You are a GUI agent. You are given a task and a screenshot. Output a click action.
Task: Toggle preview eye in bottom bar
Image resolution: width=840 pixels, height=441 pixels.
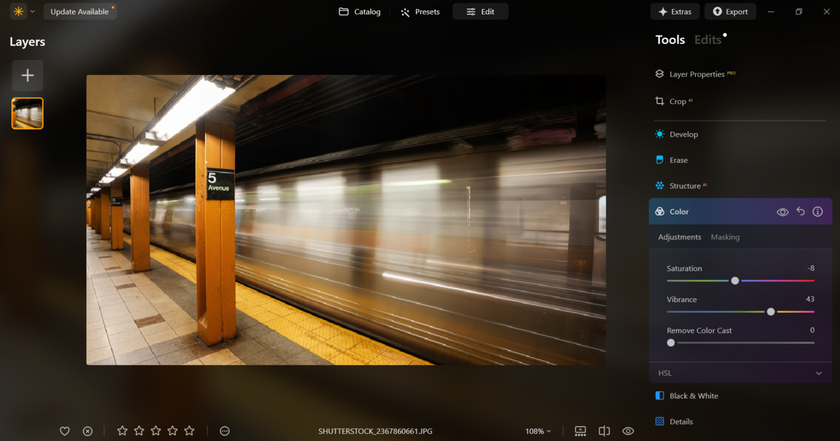click(628, 431)
